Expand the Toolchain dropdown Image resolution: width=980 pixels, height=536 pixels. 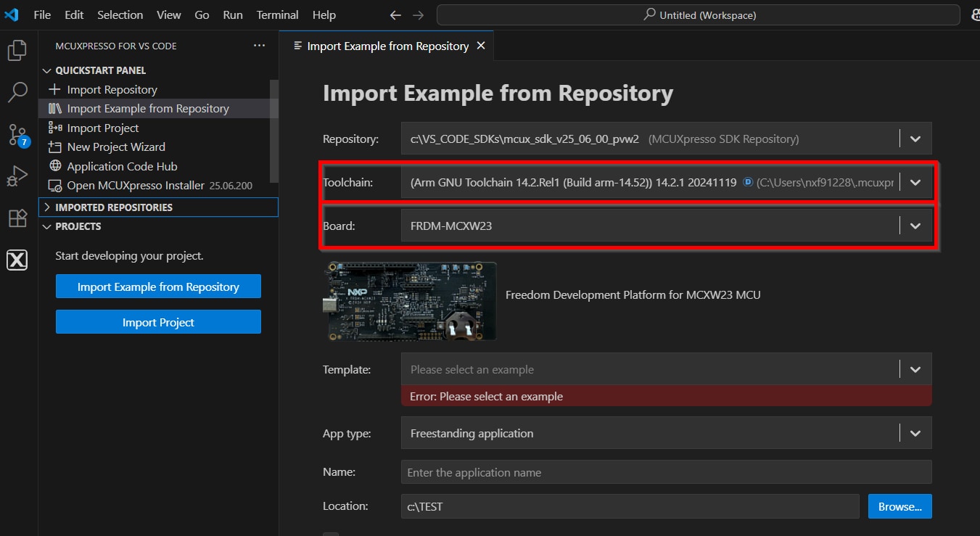(x=915, y=183)
